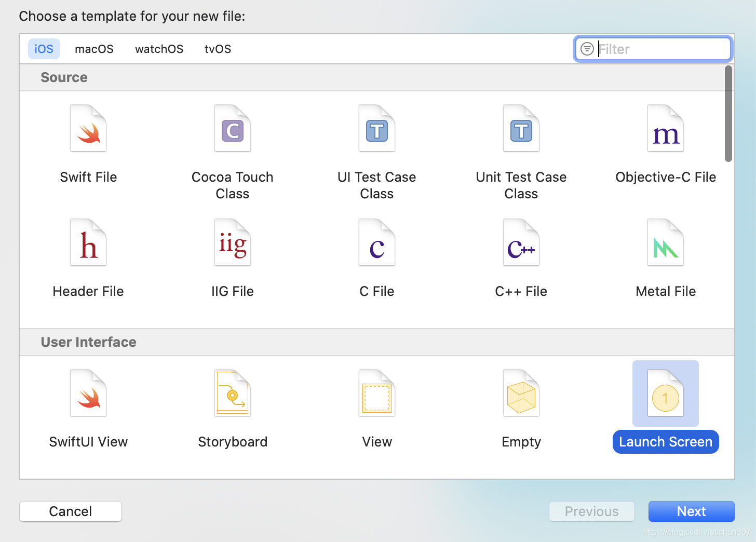Switch to the macOS platform tab
This screenshot has width=756, height=542.
point(94,49)
